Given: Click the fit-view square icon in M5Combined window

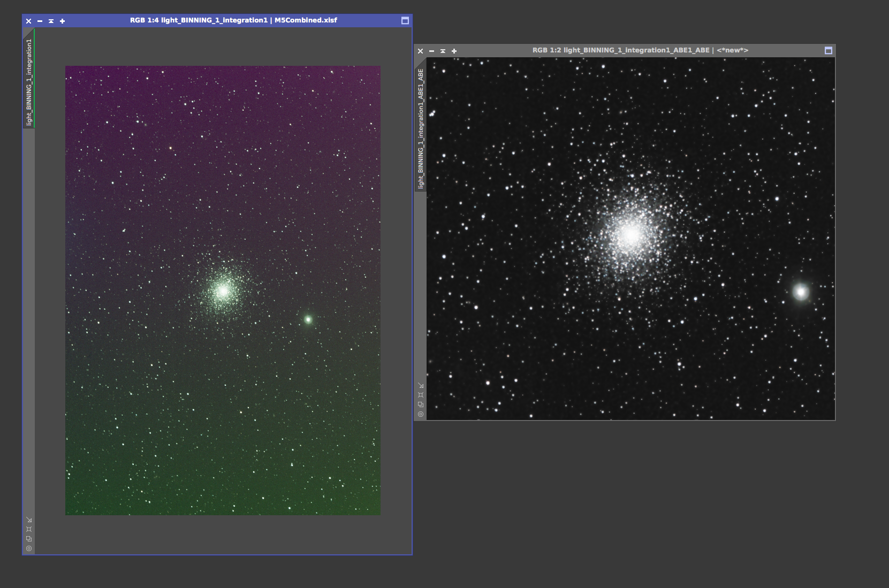Looking at the screenshot, I should pos(29,529).
